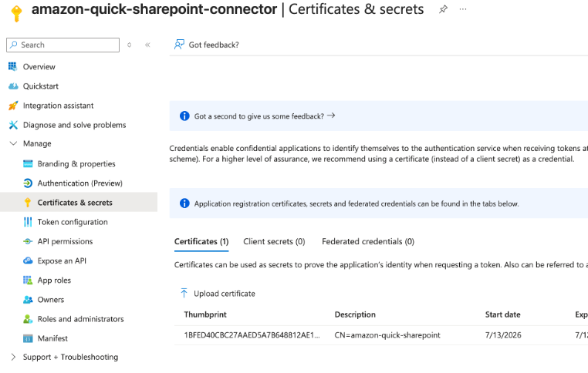The width and height of the screenshot is (588, 373).
Task: Click the API permissions icon
Action: coord(28,241)
